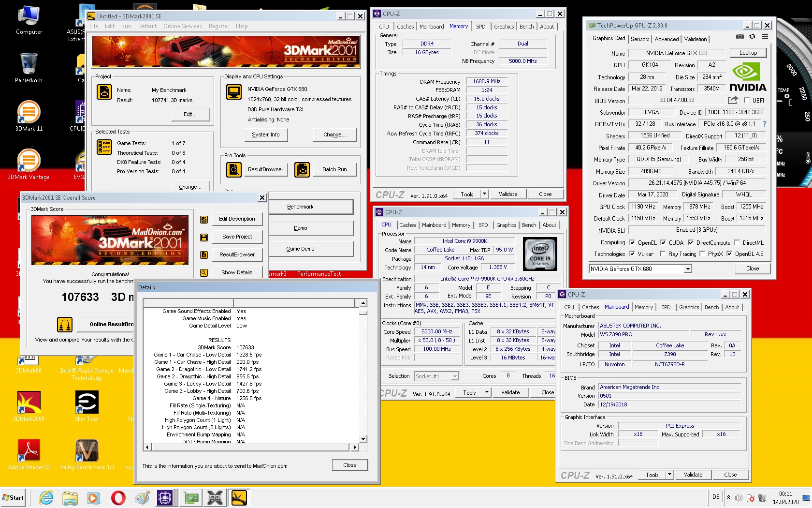Toggle the Vulkan checkbox
The image size is (812, 508).
click(632, 254)
